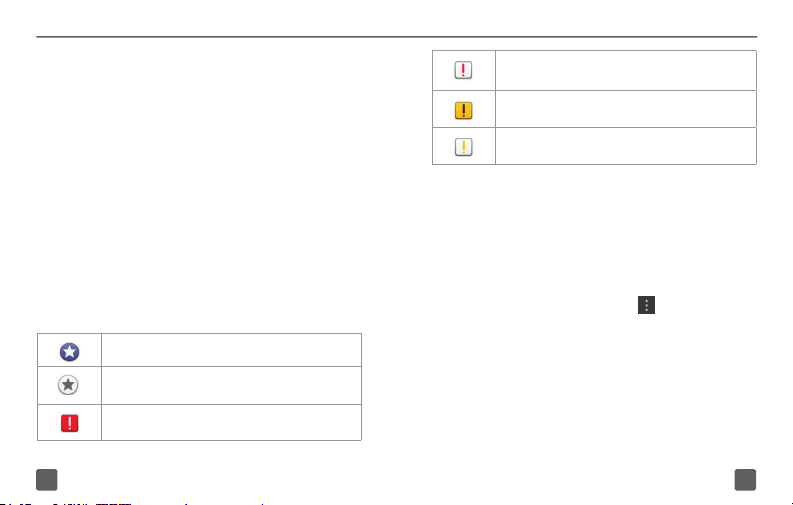Click the gray square at bottom left
This screenshot has width=793, height=505.
point(47,480)
